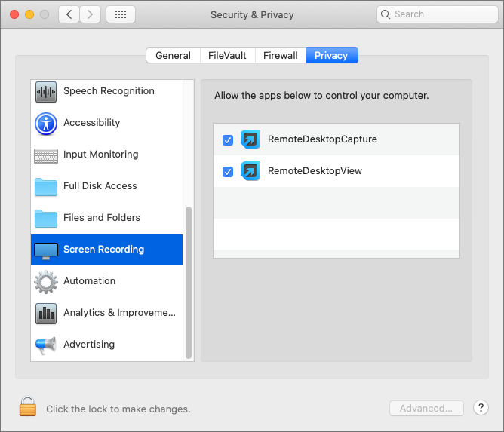Open help with the question mark button
The width and height of the screenshot is (504, 432).
[x=481, y=408]
